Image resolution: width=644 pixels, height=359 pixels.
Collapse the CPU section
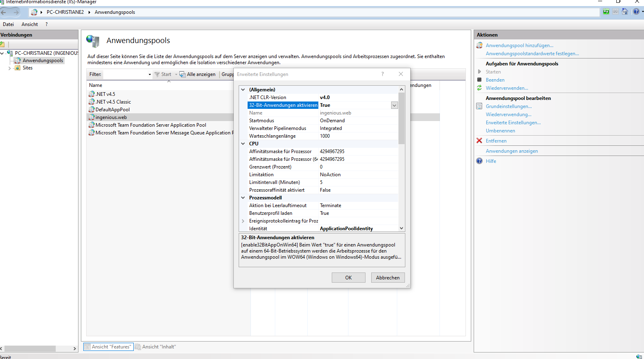[x=243, y=144]
